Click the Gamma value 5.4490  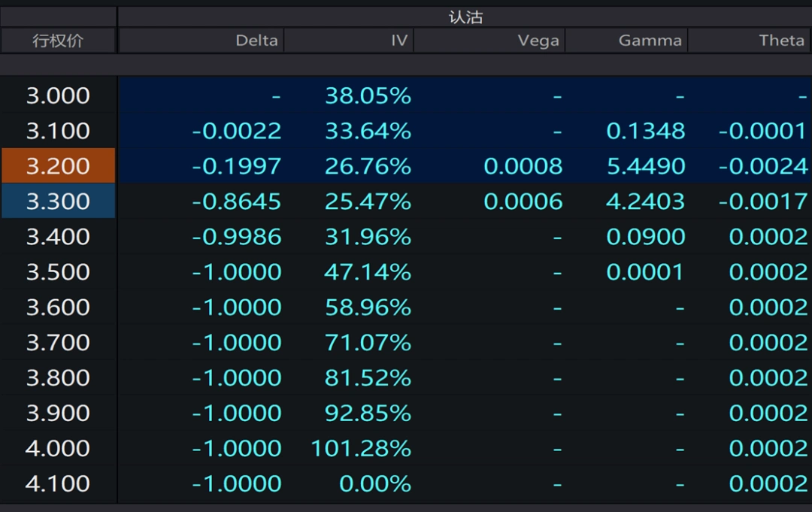coord(646,166)
